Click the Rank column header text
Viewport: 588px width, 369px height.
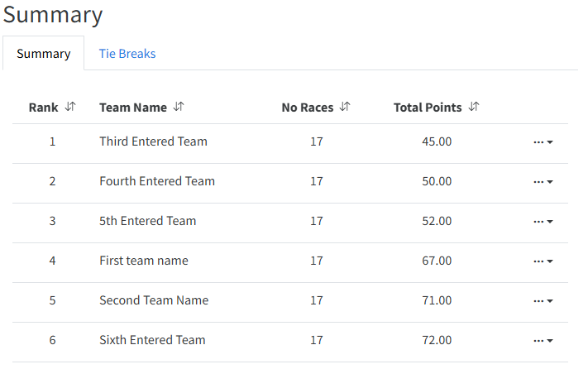pyautogui.click(x=44, y=108)
